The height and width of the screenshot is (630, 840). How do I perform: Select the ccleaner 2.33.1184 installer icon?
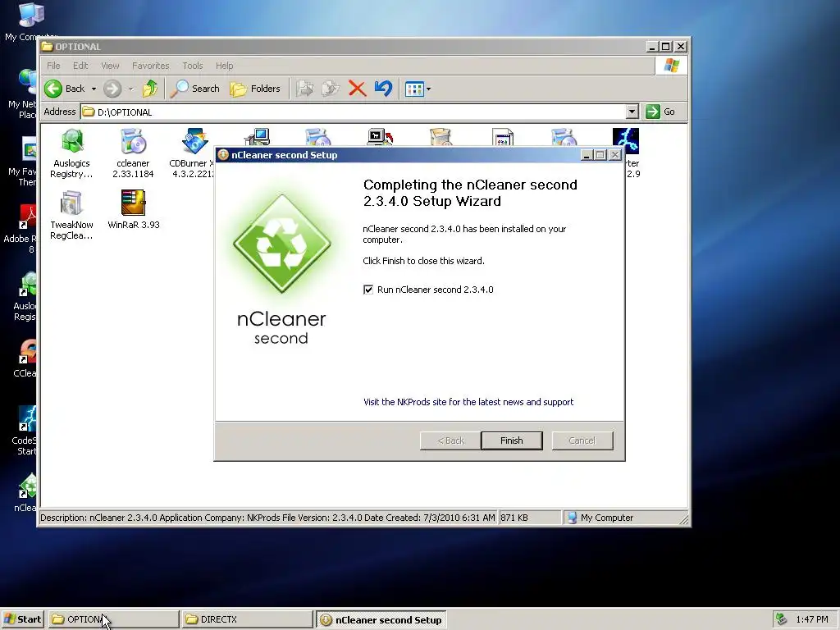pos(134,141)
